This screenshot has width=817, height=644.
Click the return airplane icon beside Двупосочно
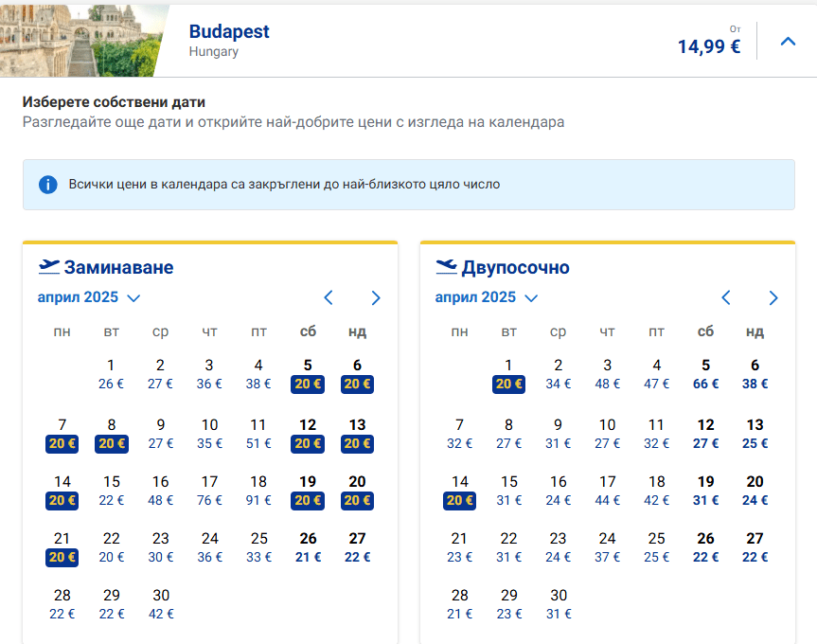pyautogui.click(x=446, y=266)
